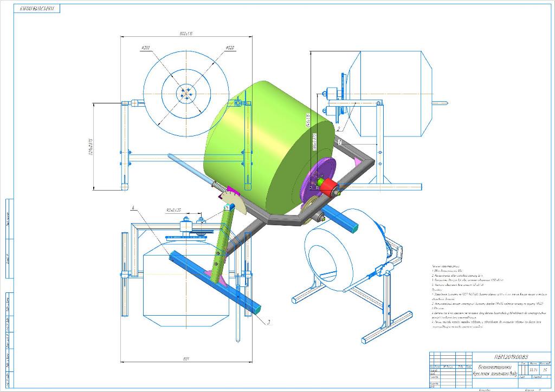Select the ПБМ.2019.00.ВЗ title block designation
This screenshot has width=555, height=392.
(511, 357)
